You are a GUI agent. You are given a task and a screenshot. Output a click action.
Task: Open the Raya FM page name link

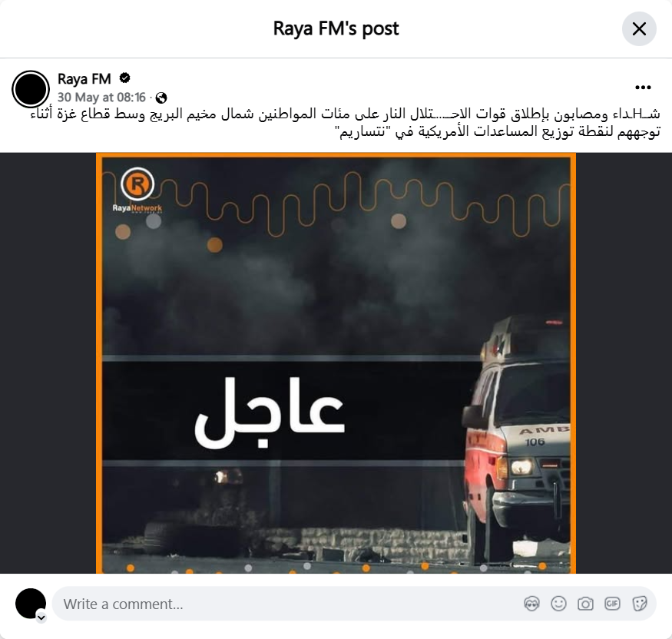[84, 79]
